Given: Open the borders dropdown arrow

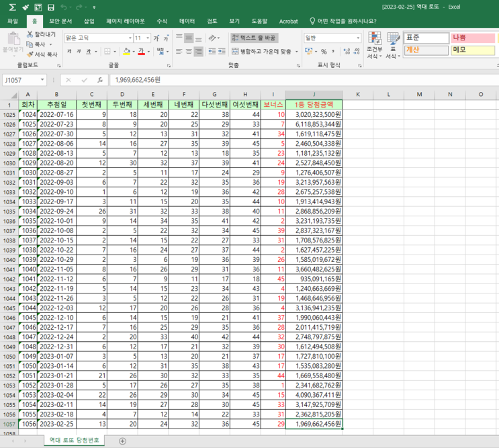Looking at the screenshot, I should click(x=115, y=52).
